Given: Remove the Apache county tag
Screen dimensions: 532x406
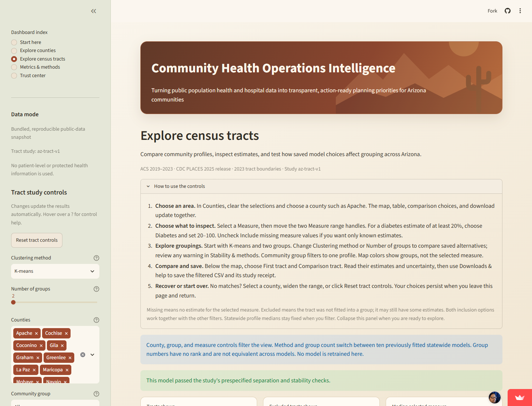Looking at the screenshot, I should click(36, 333).
